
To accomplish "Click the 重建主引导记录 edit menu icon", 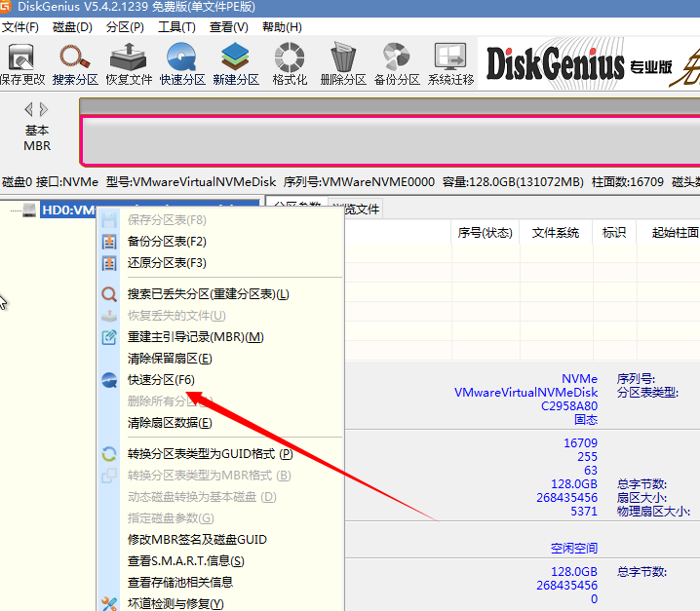I will [x=109, y=337].
